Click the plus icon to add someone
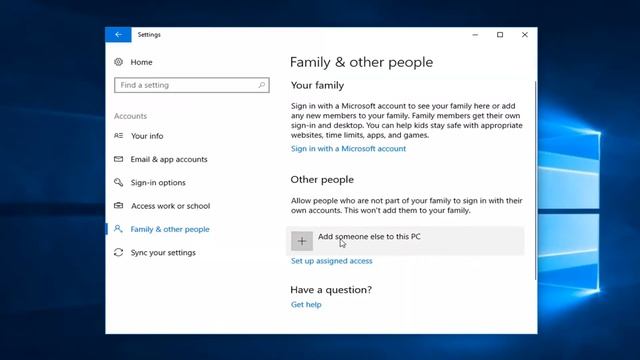 point(302,241)
